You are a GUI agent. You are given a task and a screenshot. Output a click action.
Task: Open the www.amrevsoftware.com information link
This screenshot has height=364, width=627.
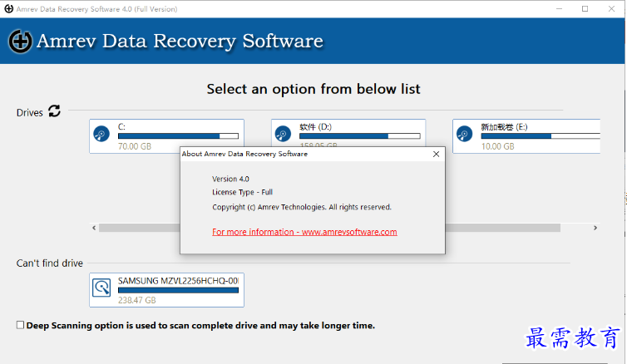[x=304, y=232]
